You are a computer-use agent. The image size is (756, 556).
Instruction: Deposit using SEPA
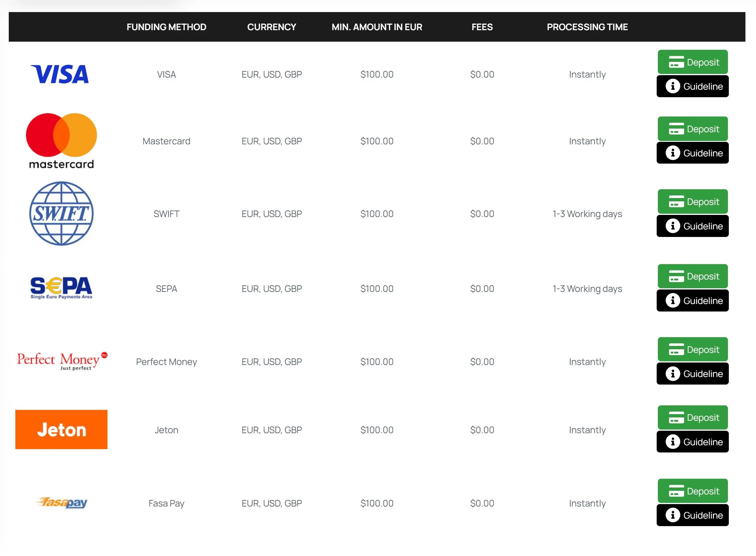pos(693,276)
